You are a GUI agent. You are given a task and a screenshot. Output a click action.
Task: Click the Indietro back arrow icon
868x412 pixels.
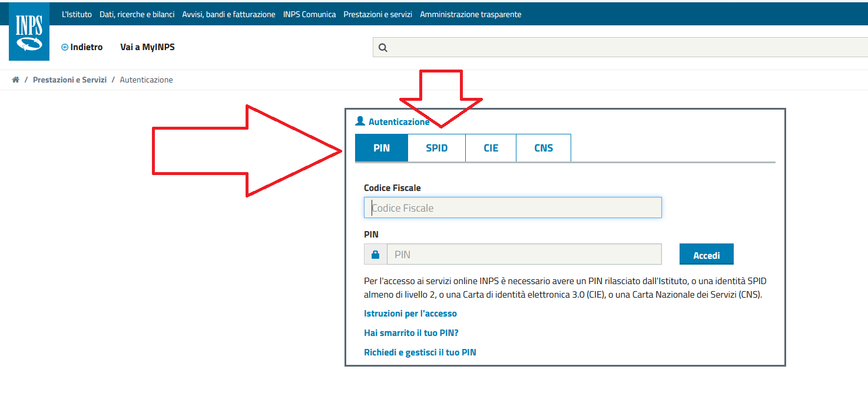click(x=65, y=47)
